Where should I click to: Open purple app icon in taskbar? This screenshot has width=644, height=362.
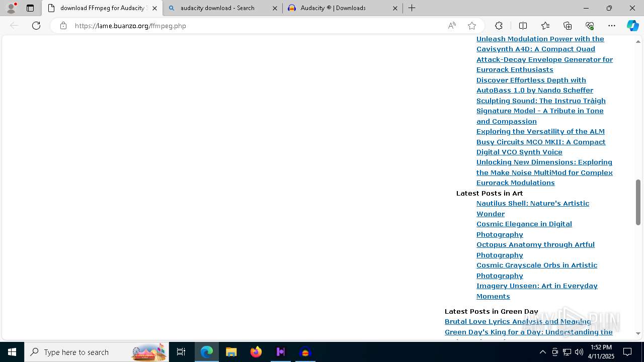pyautogui.click(x=281, y=352)
